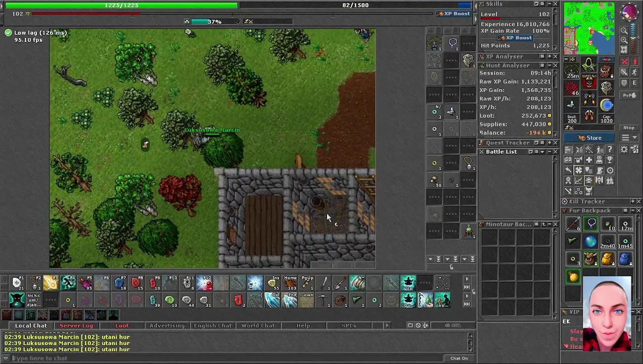
Task: Click XP Boost in Skills panel
Action: click(x=516, y=38)
